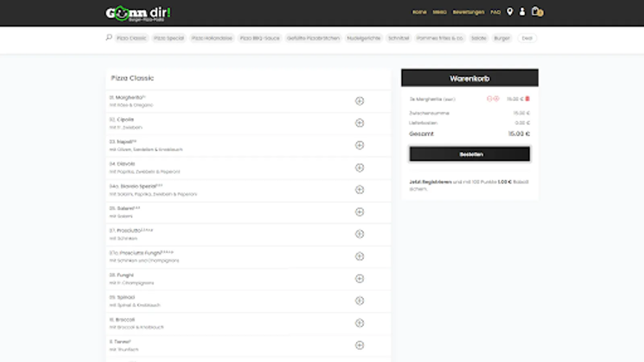Click the Funghi item name
Viewport: 644px width, 362px height.
(x=122, y=275)
